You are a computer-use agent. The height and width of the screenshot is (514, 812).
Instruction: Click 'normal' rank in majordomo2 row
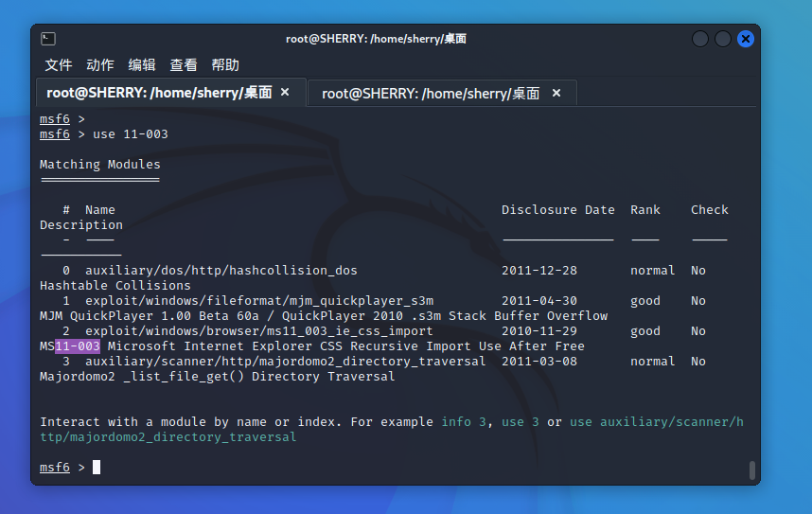(652, 362)
